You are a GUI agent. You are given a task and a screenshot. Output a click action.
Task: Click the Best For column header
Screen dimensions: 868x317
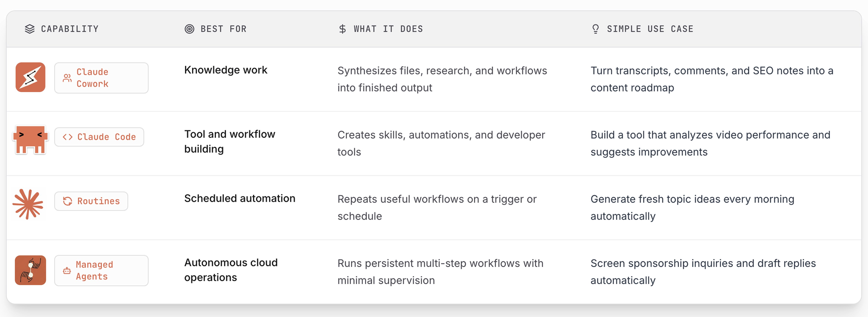(x=223, y=29)
